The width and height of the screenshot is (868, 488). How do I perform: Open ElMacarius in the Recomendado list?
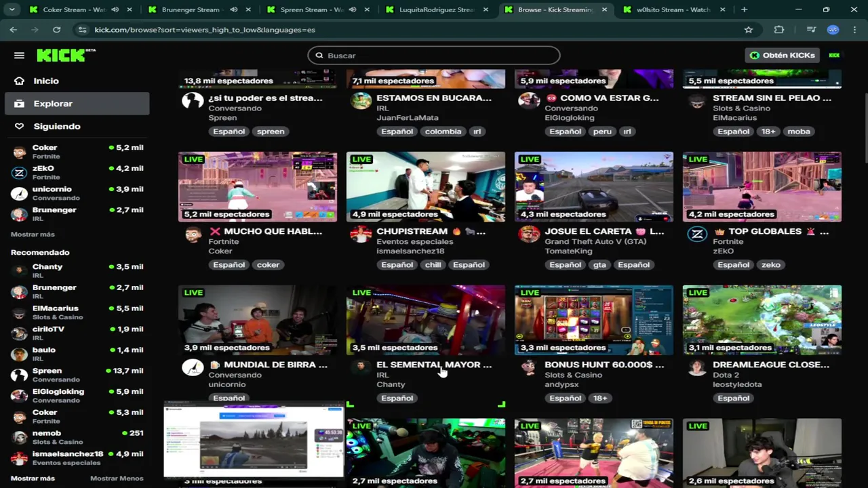coord(77,312)
